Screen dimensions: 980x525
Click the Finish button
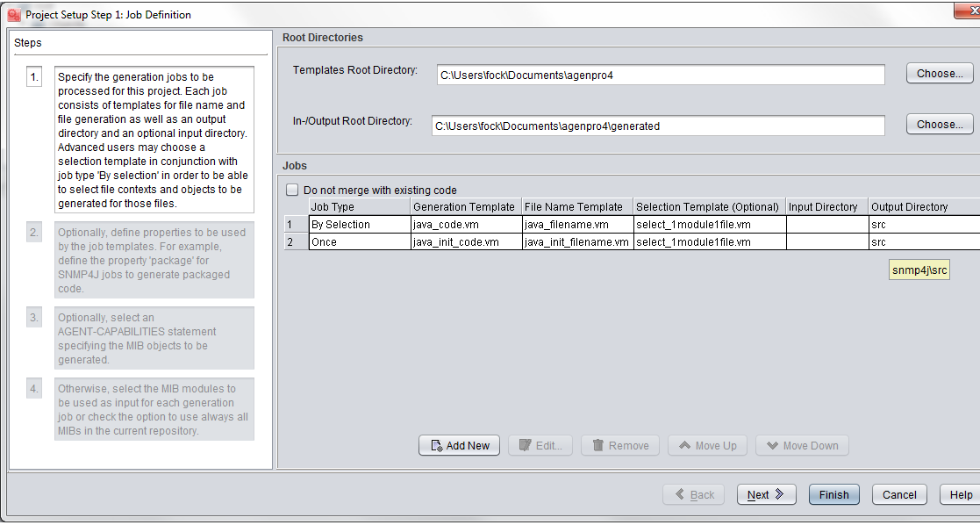pos(834,494)
